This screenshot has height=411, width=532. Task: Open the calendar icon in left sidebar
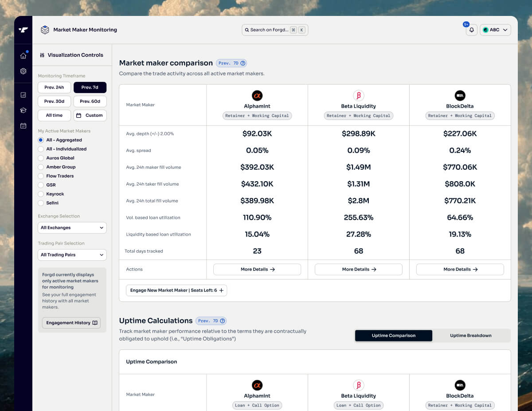pos(23,126)
